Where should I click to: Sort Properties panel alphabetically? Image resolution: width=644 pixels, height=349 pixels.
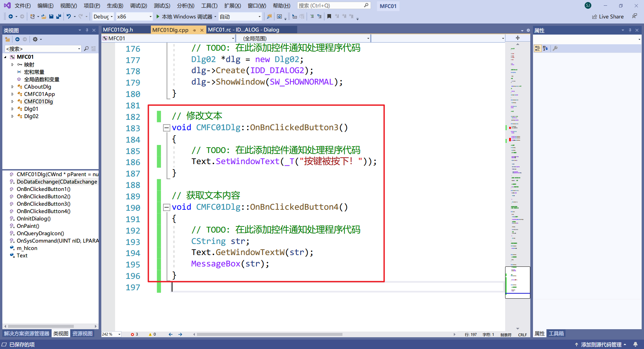tap(545, 48)
